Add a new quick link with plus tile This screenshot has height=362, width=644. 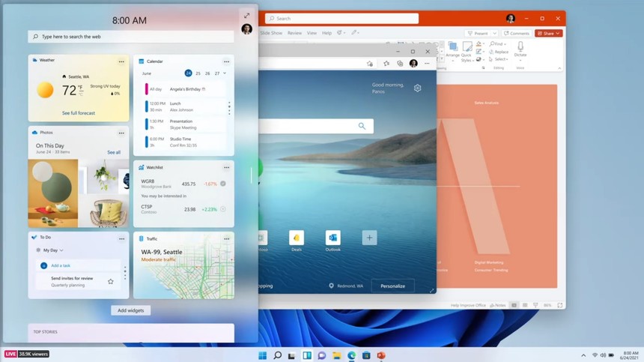[x=369, y=238]
